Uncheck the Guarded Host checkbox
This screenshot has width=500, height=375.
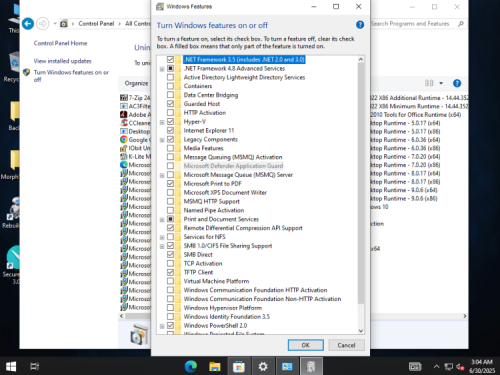click(x=170, y=104)
